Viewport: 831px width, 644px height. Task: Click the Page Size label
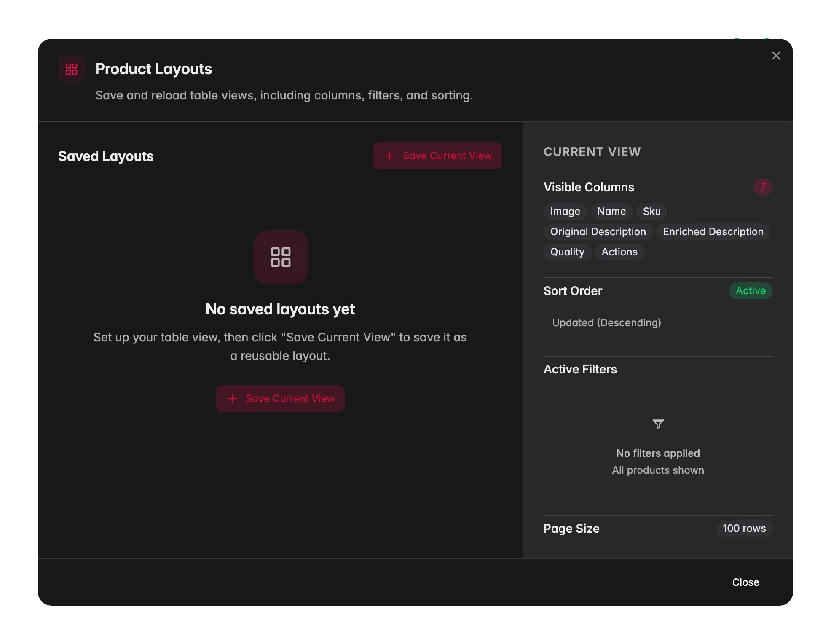571,529
